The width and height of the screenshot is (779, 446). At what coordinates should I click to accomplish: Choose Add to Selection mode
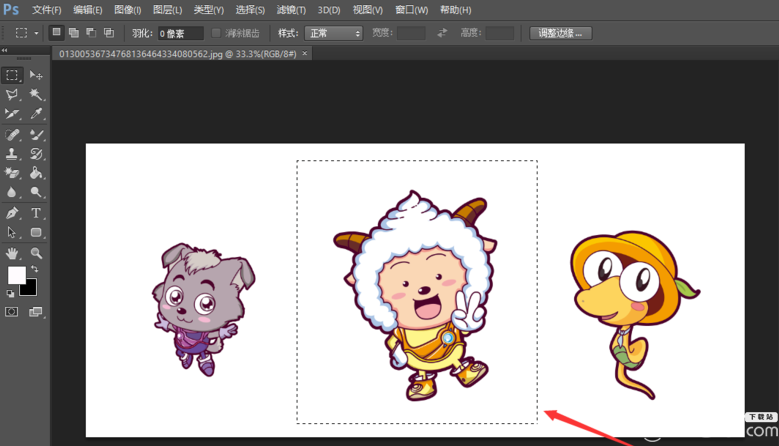(74, 33)
